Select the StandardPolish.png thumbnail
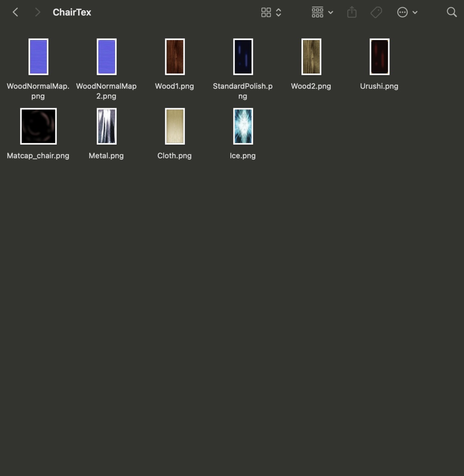464x476 pixels. point(243,57)
